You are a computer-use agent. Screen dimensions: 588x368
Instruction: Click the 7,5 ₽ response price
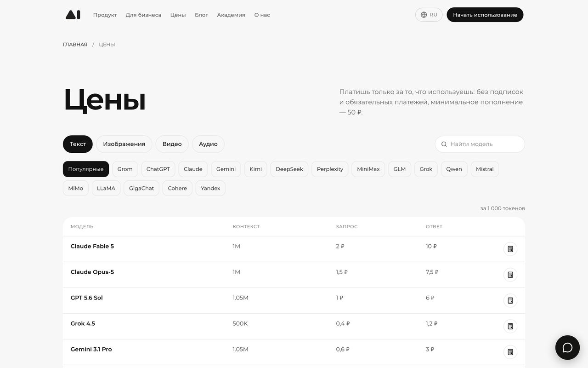tap(432, 272)
